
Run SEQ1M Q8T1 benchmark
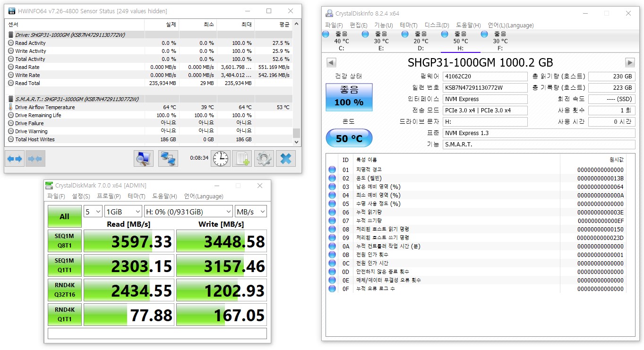(65, 241)
